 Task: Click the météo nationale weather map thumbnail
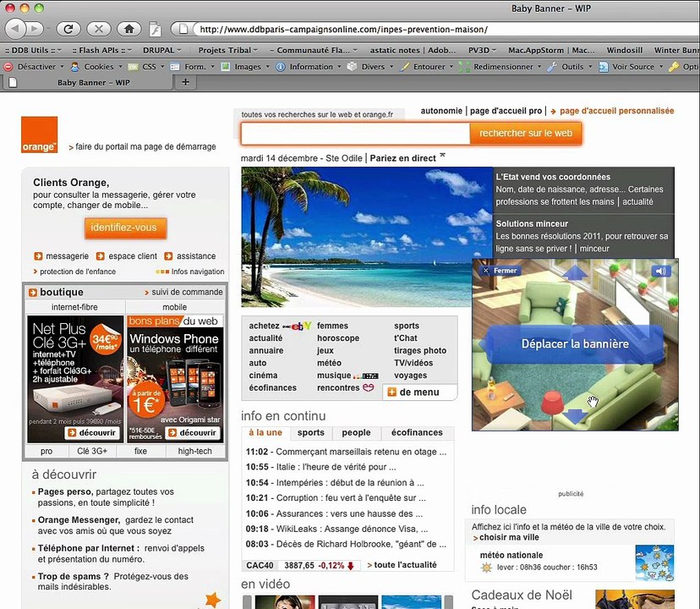(654, 562)
